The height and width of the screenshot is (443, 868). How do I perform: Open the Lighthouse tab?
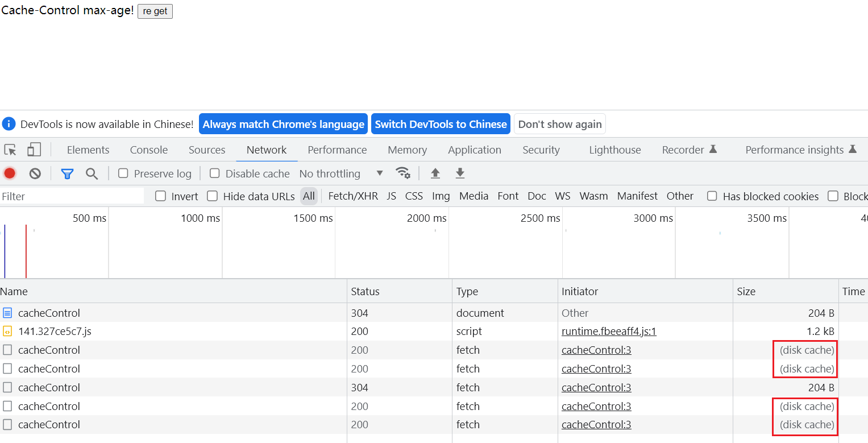[615, 150]
